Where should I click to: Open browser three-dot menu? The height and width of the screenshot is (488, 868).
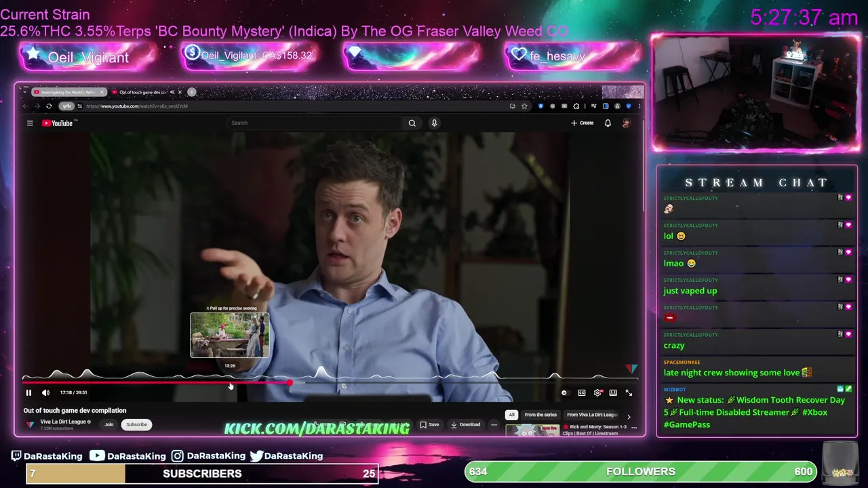tap(639, 106)
